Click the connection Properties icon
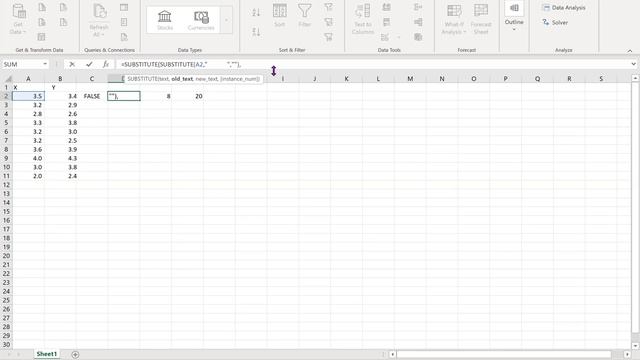The width and height of the screenshot is (640, 360). pyautogui.click(x=124, y=22)
